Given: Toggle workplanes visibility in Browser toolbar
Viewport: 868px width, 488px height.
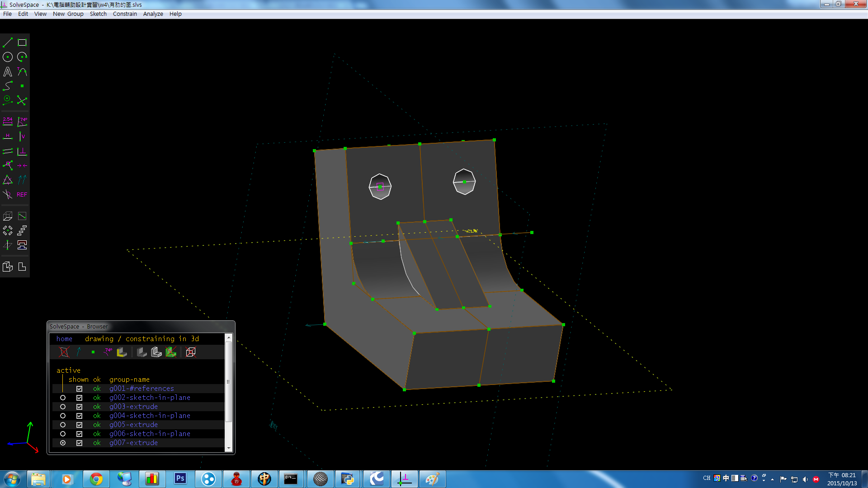Looking at the screenshot, I should click(x=64, y=352).
